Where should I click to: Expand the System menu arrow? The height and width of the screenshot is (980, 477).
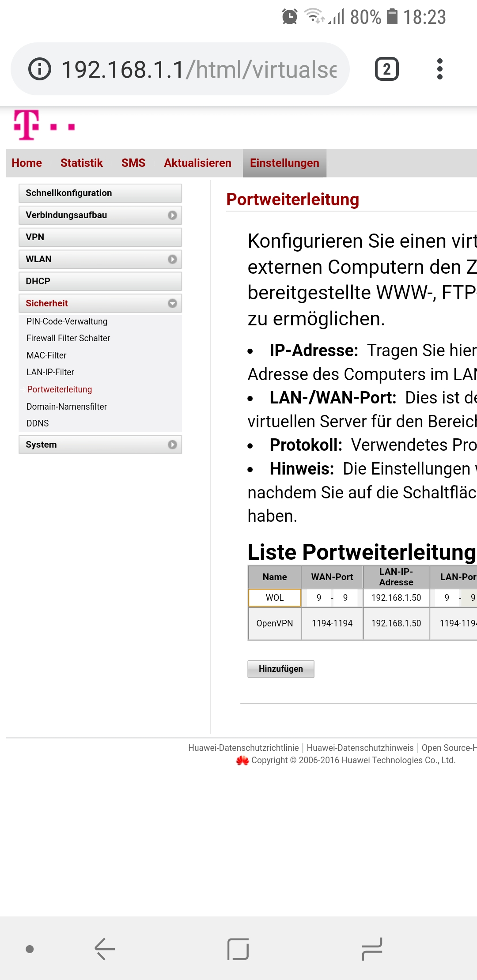[172, 445]
